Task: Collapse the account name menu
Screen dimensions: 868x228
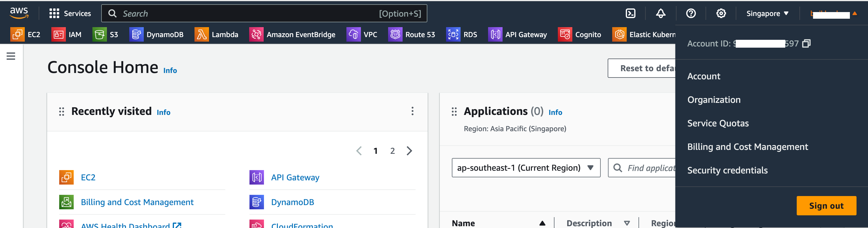Action: (834, 14)
